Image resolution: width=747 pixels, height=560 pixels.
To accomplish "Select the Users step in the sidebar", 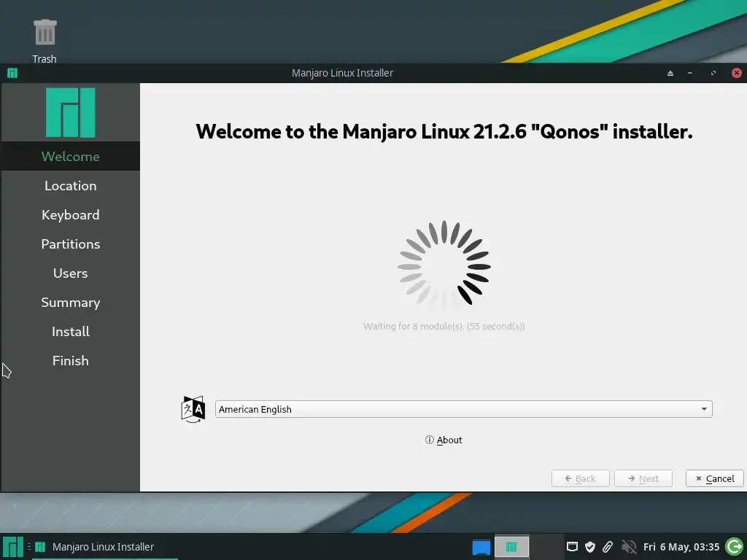I will [x=71, y=273].
